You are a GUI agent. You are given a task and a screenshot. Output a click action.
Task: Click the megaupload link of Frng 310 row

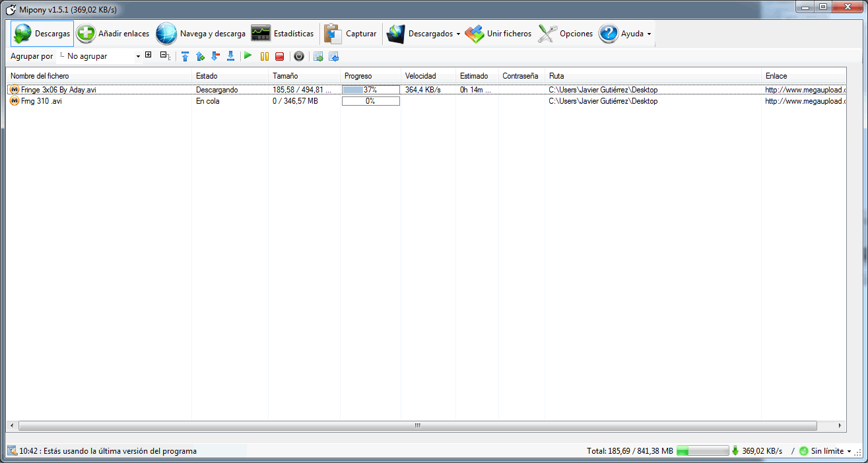tap(805, 101)
